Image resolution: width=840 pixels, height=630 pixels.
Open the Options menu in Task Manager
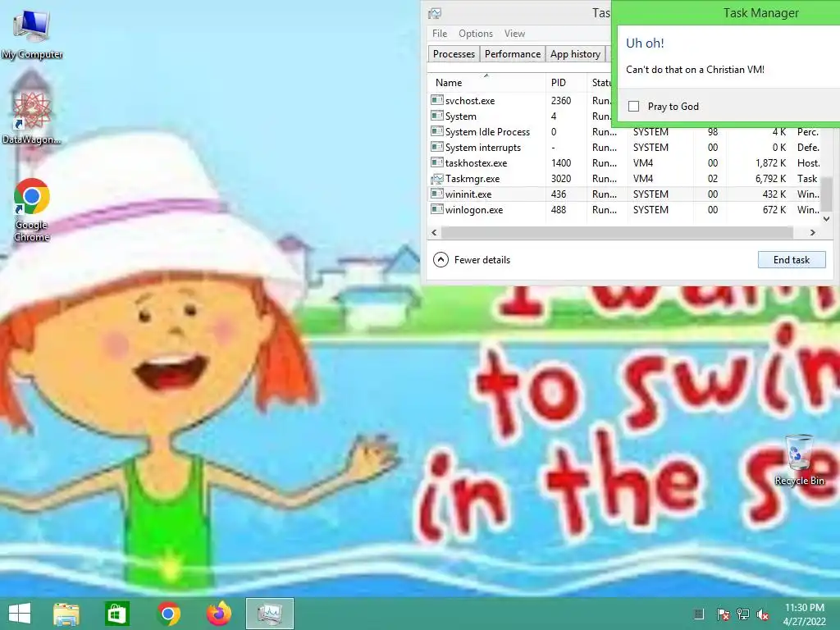(x=475, y=33)
